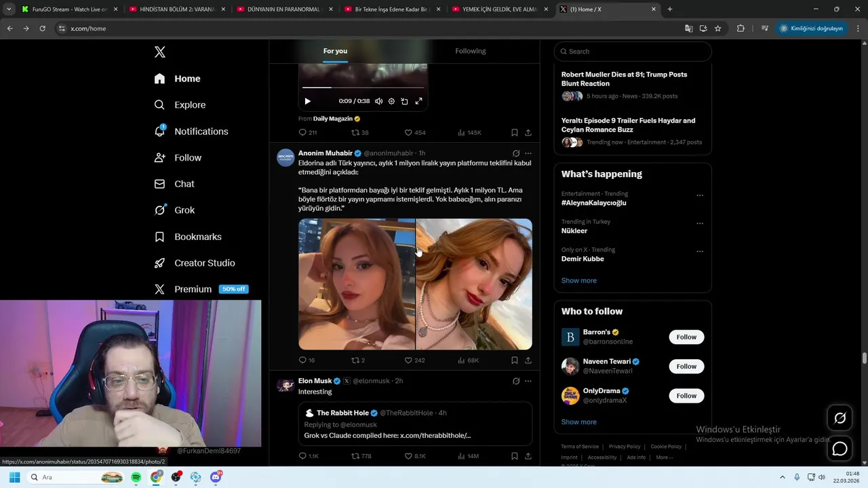Bookmark the Daily Magazin post
The height and width of the screenshot is (488, 868).
coord(515,133)
